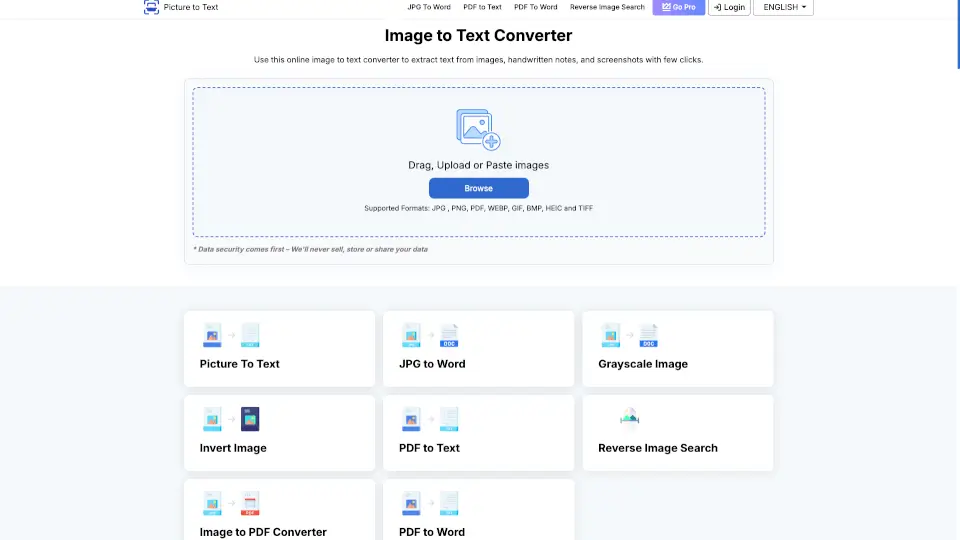960x540 pixels.
Task: Click the Go Pro button
Action: tap(678, 7)
